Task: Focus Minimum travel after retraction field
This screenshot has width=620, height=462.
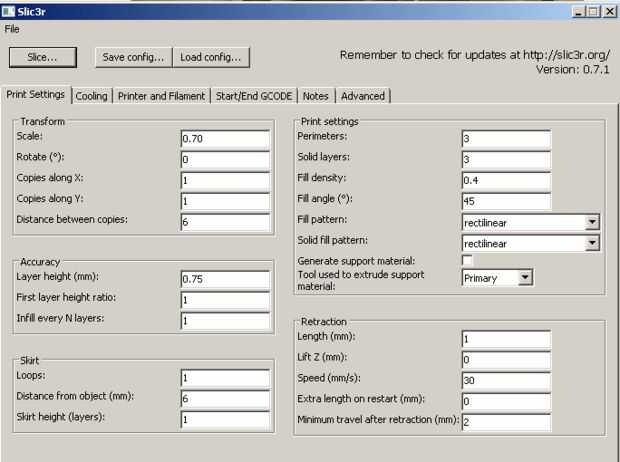Action: (506, 422)
